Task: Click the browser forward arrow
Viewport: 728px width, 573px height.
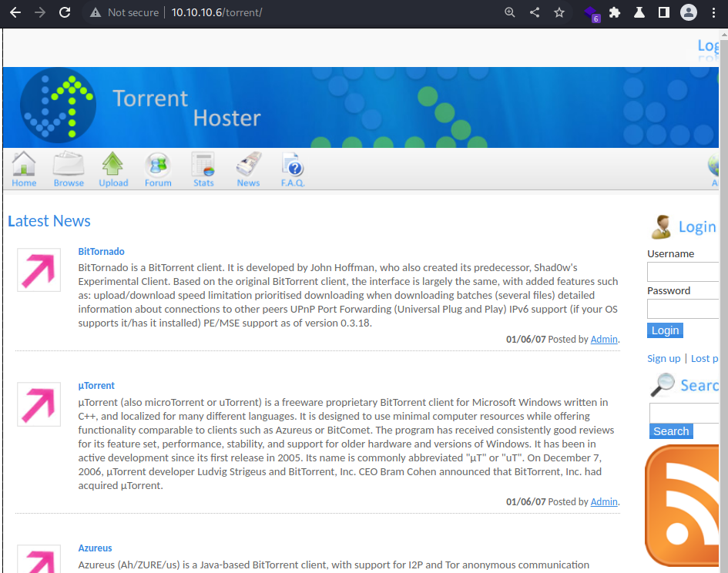Action: (40, 12)
